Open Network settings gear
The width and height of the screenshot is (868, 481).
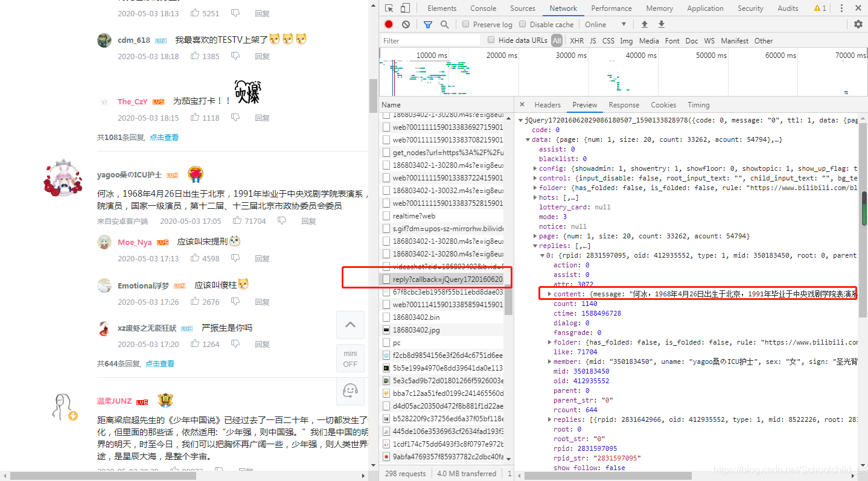pyautogui.click(x=858, y=24)
